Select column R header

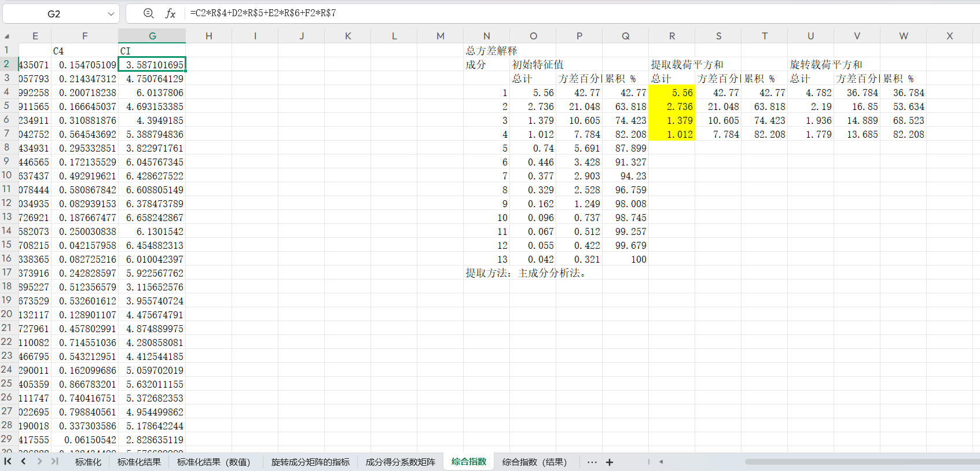coord(672,36)
